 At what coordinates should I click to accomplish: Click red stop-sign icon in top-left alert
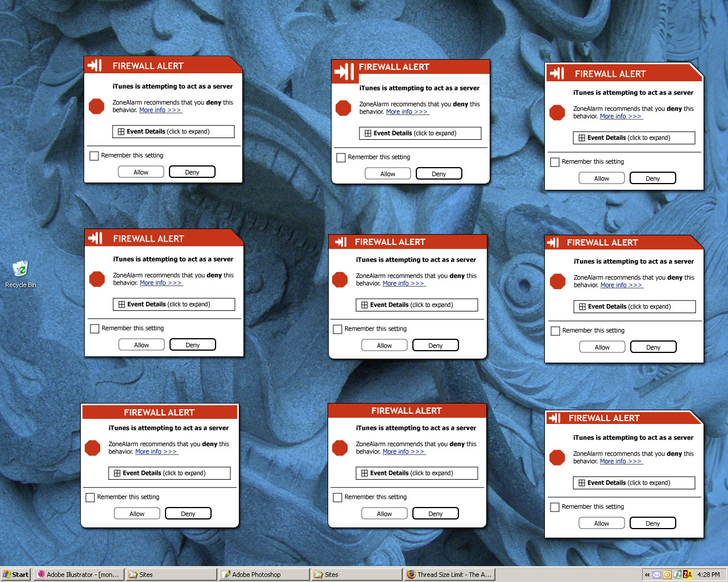tap(97, 106)
